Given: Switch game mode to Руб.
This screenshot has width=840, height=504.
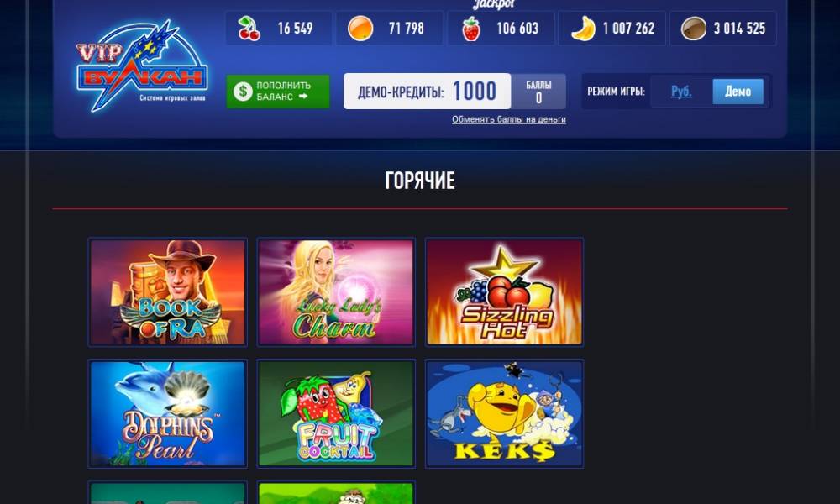Looking at the screenshot, I should [x=681, y=92].
